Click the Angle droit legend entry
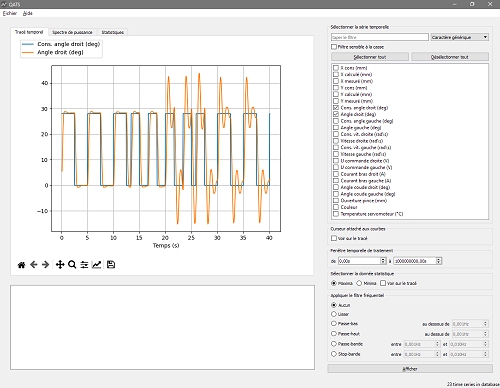This screenshot has width=500, height=388. click(53, 52)
